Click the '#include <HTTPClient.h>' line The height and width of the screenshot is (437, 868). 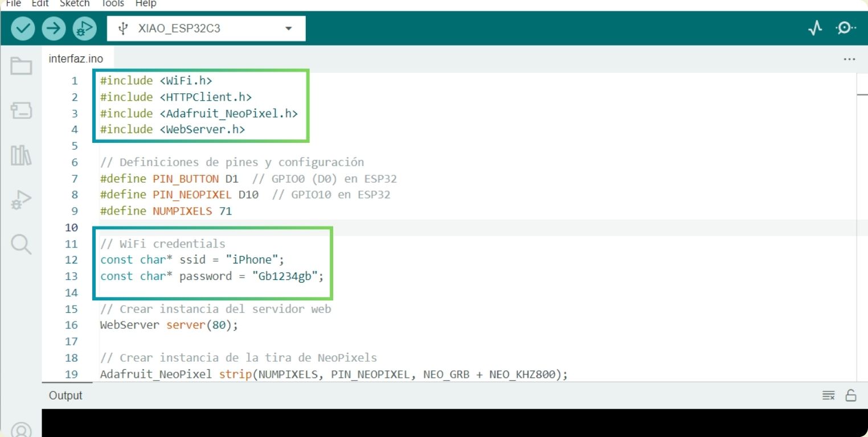(x=176, y=97)
